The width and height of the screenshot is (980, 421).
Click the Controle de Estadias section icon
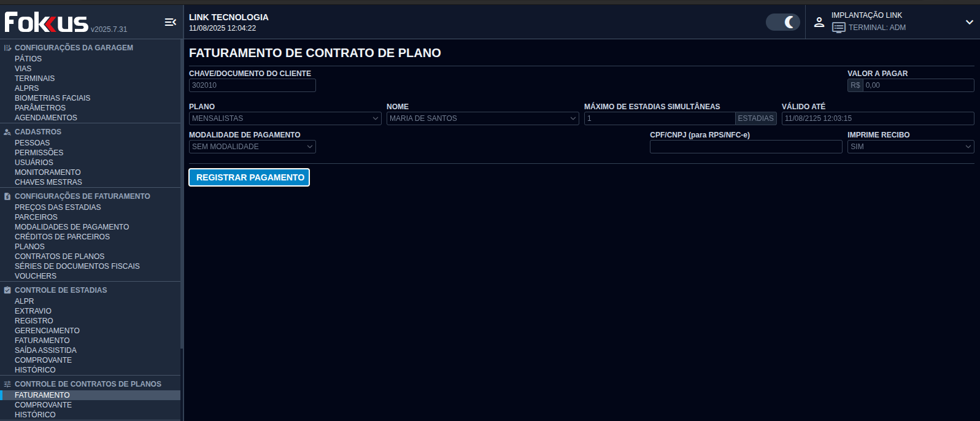pos(7,290)
